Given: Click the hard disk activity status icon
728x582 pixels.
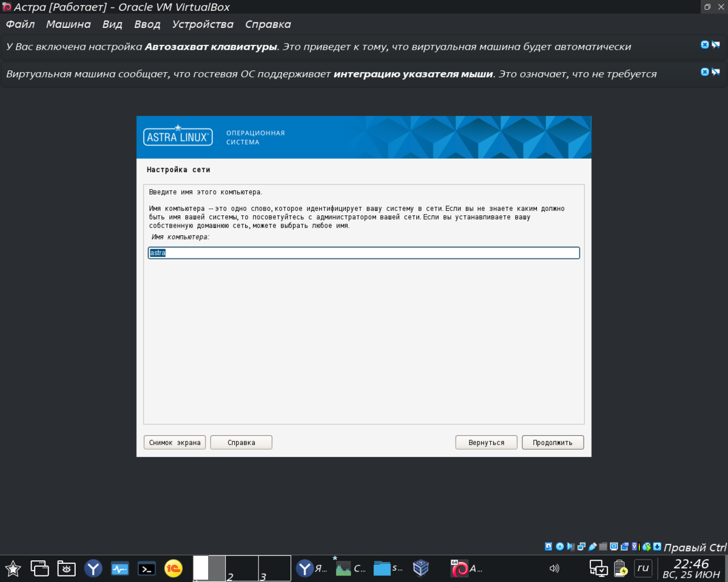Looking at the screenshot, I should point(548,547).
